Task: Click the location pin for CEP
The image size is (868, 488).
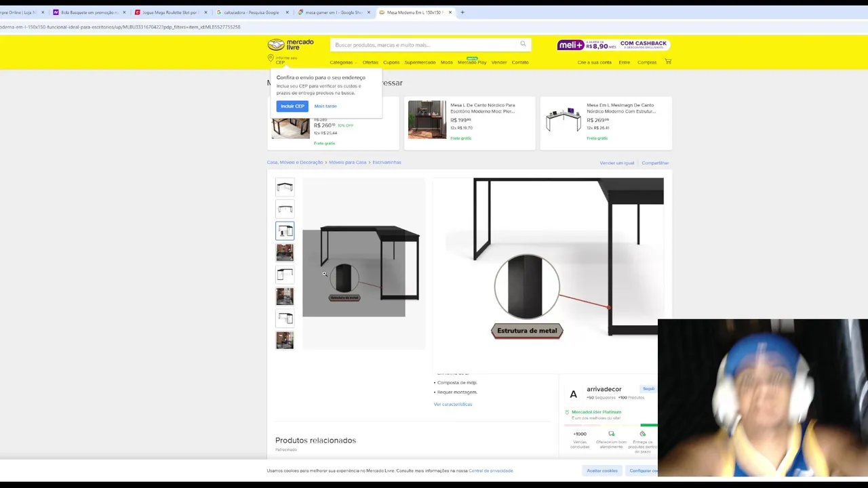Action: 271,58
